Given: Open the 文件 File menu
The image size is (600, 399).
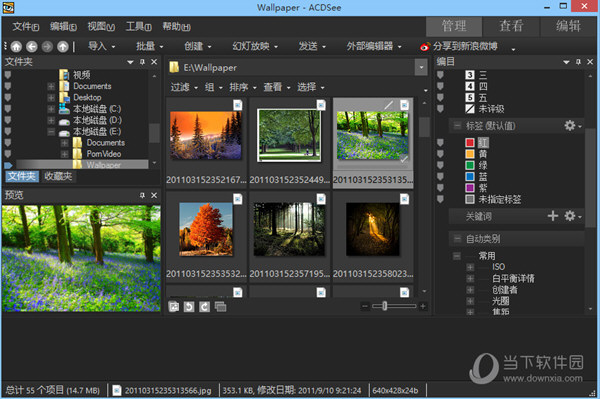Looking at the screenshot, I should 26,26.
